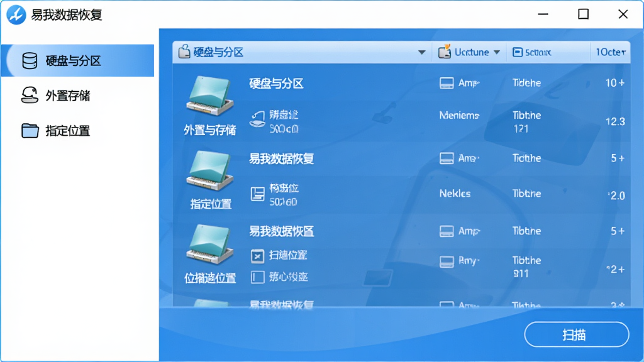Toggle the checked 扫描位置 checkbox

pyautogui.click(x=257, y=256)
